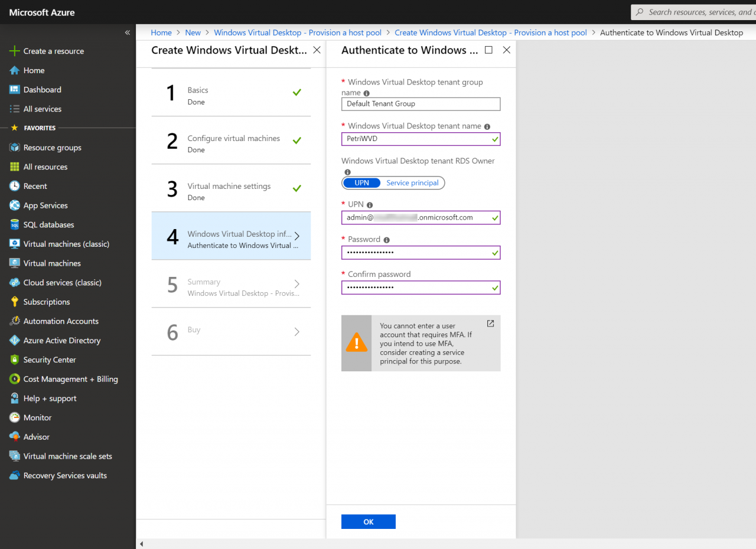The image size is (756, 549).
Task: Click the All services list icon
Action: pyautogui.click(x=14, y=109)
